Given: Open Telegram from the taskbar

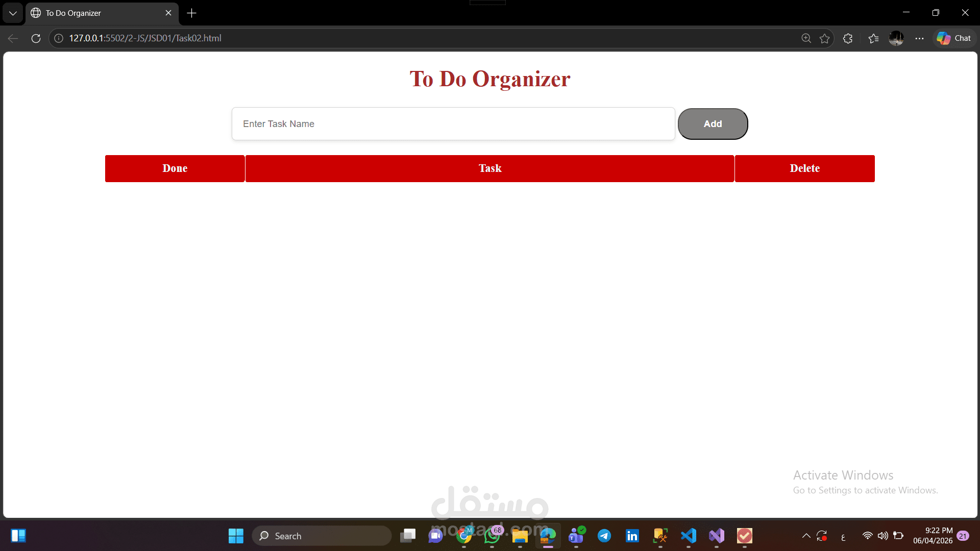Looking at the screenshot, I should [x=604, y=536].
